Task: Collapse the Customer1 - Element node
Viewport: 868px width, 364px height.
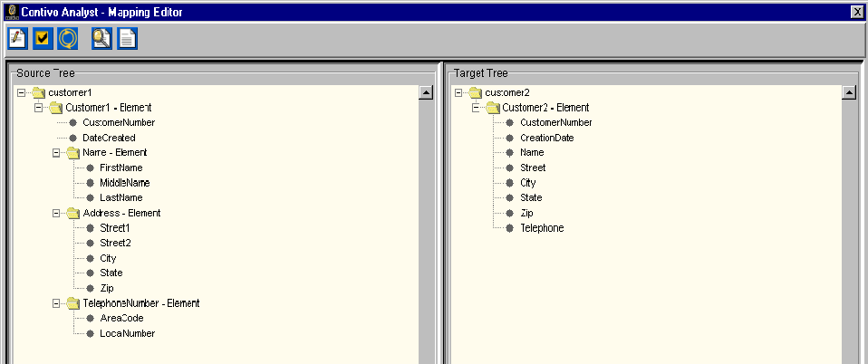Action: [38, 108]
